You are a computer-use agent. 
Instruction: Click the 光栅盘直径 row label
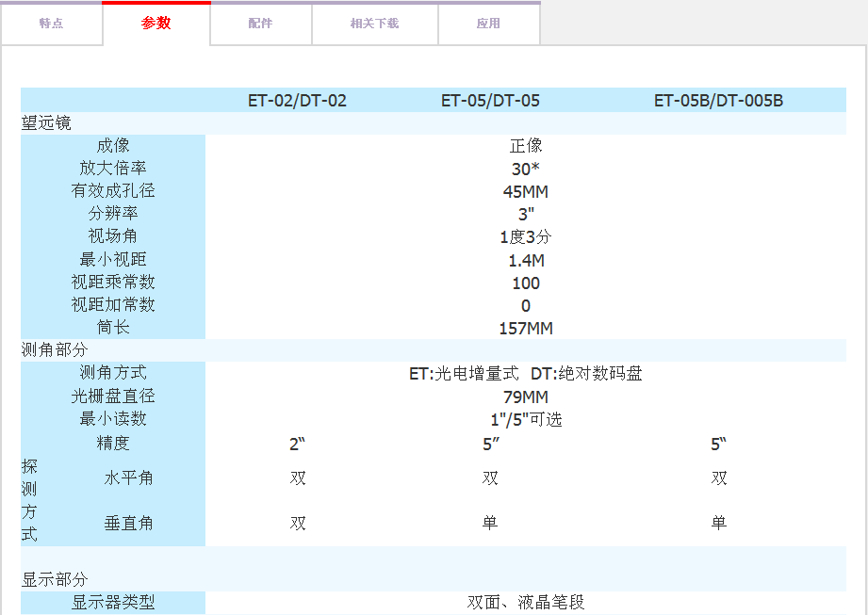113,397
